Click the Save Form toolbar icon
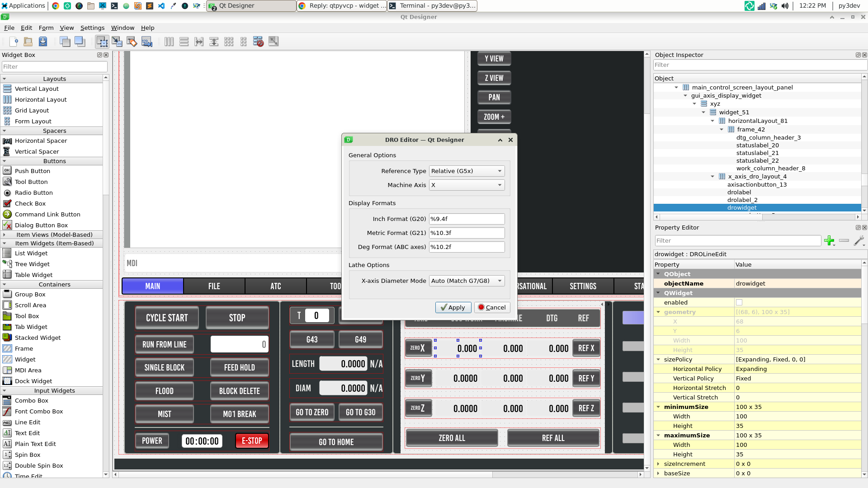Image resolution: width=868 pixels, height=488 pixels. [x=43, y=42]
